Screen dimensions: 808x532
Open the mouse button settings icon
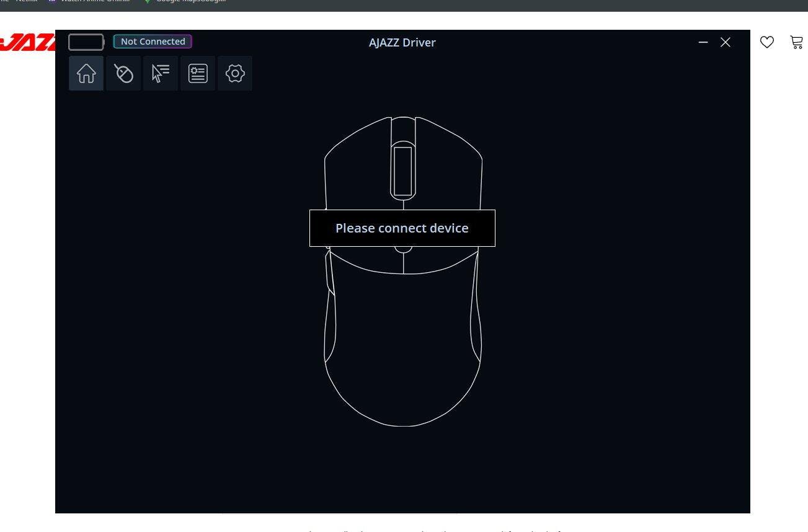coord(123,74)
